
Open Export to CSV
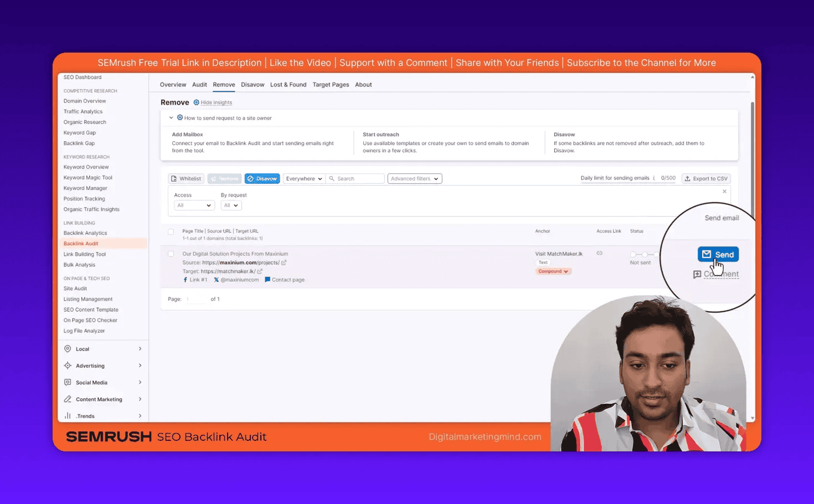(706, 178)
